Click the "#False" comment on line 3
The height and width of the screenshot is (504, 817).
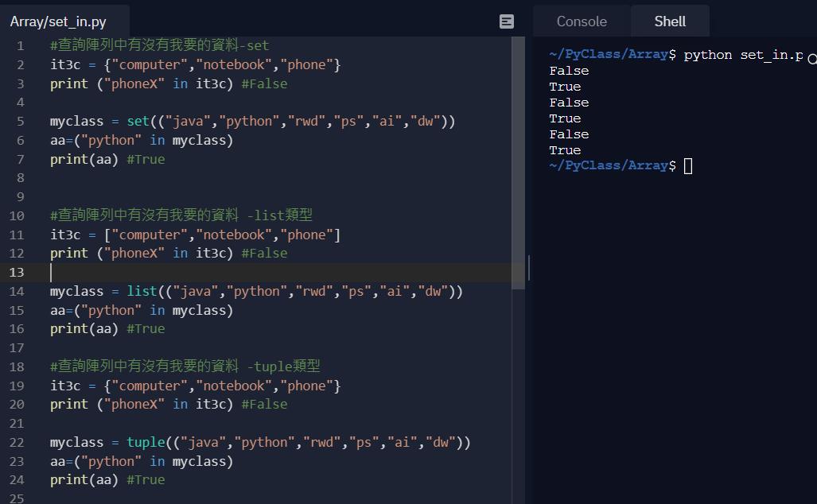point(264,83)
